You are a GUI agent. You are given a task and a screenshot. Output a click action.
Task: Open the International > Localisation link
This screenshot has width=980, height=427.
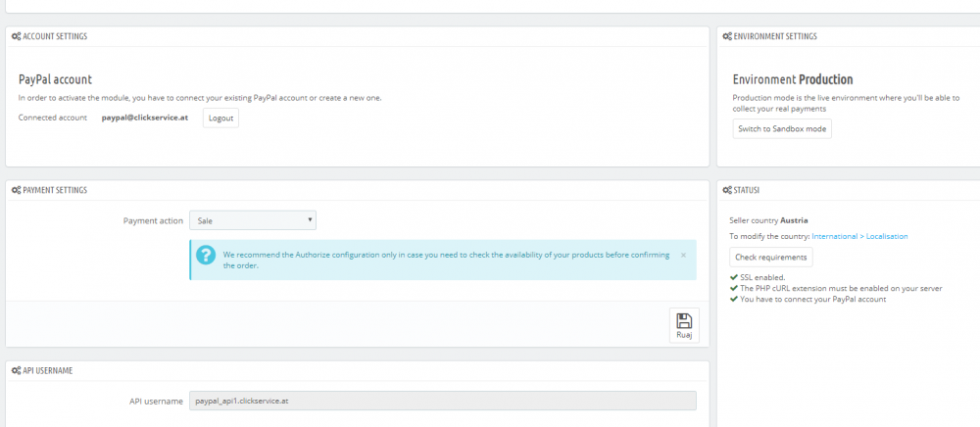click(x=859, y=236)
